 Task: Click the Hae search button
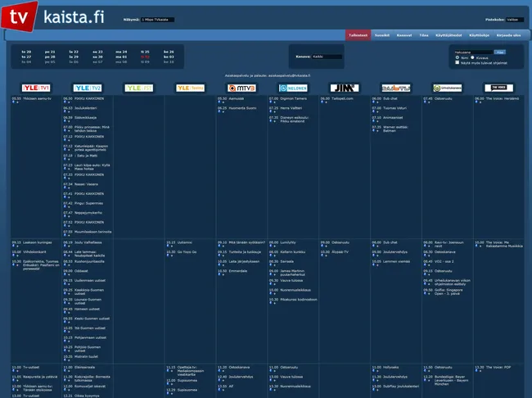(x=500, y=52)
